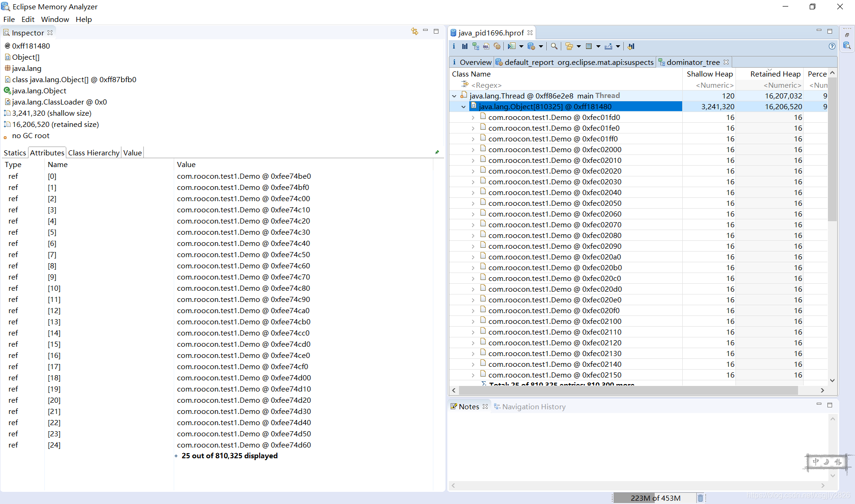Collapse the java.lang.Object[810325] node

(x=463, y=106)
